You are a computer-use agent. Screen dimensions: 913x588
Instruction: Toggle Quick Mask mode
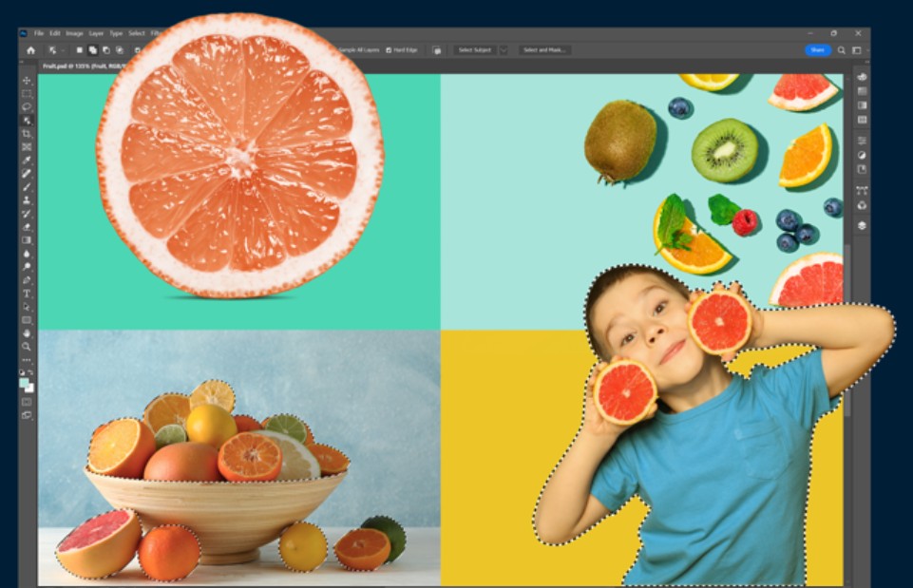tap(27, 402)
